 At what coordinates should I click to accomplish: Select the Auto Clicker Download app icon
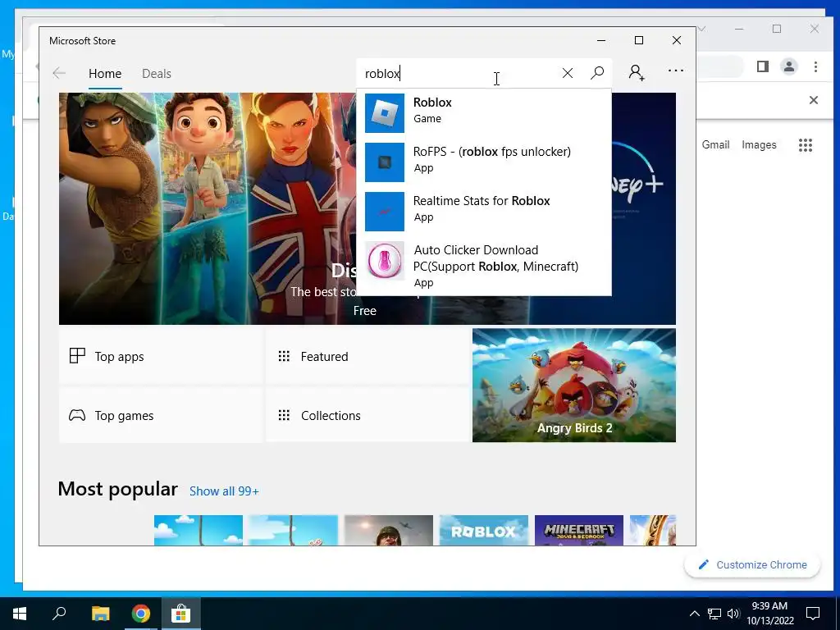point(385,261)
